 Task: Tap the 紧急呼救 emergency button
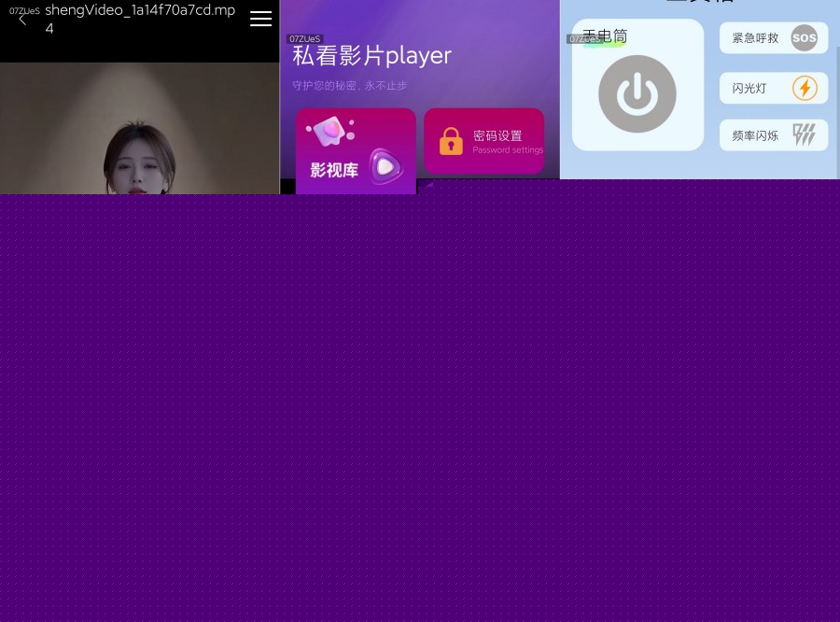point(774,38)
